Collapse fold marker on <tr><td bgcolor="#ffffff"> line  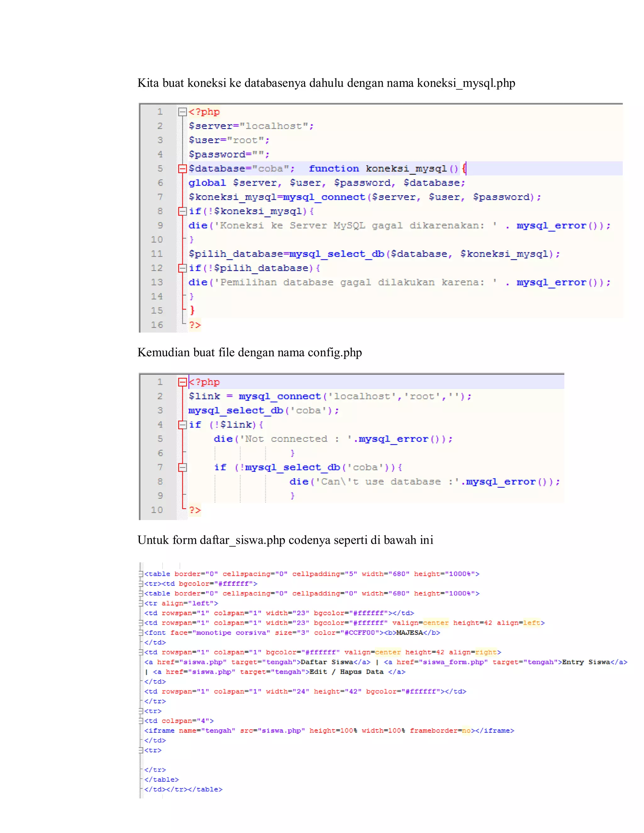coord(141,584)
